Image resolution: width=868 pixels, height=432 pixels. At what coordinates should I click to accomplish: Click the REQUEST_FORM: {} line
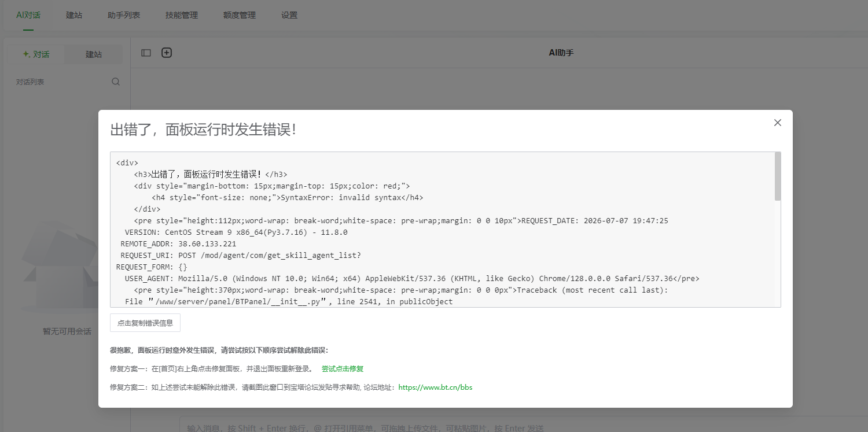(x=152, y=267)
